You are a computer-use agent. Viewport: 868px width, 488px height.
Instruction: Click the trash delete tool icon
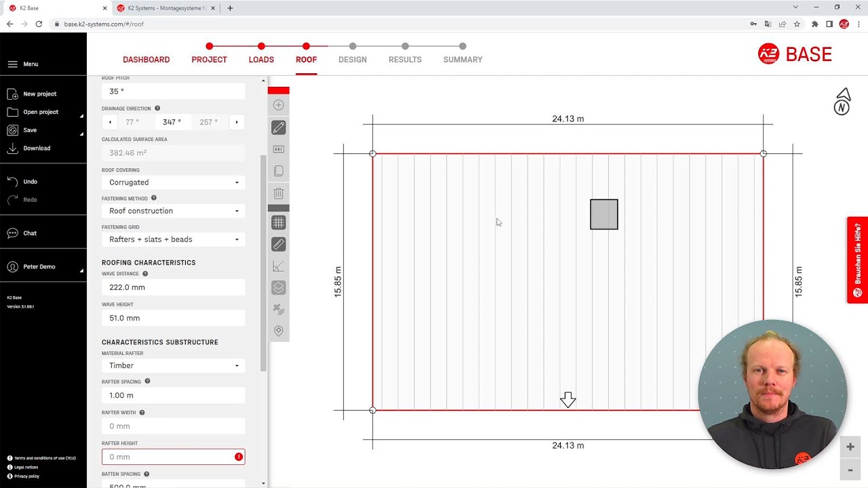click(279, 193)
